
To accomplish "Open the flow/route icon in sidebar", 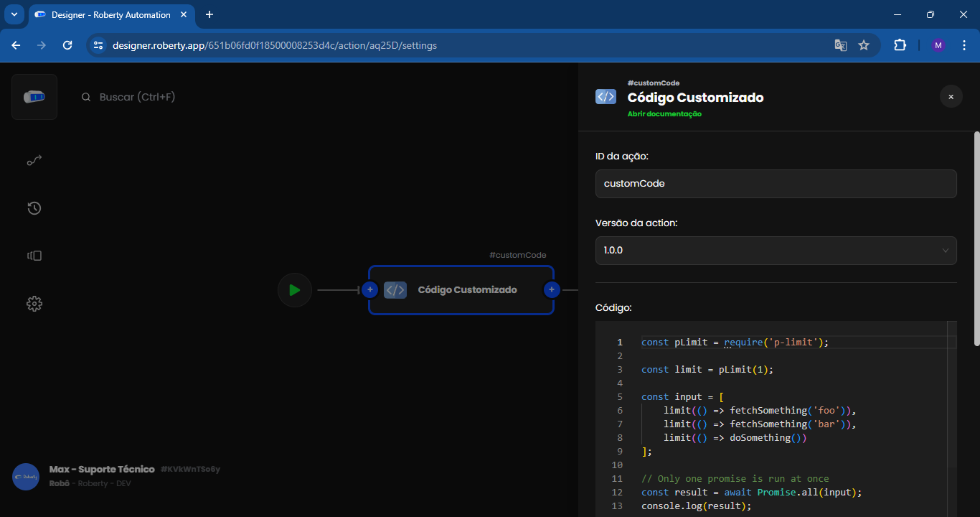I will pyautogui.click(x=34, y=160).
